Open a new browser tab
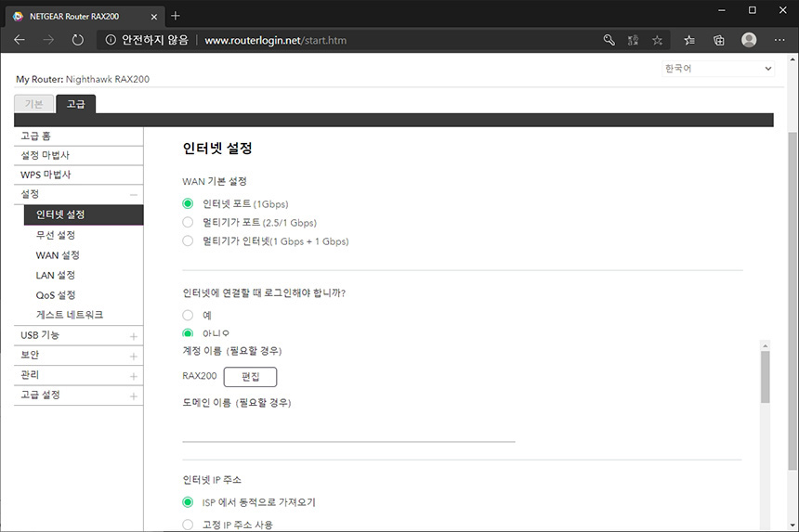 [176, 16]
